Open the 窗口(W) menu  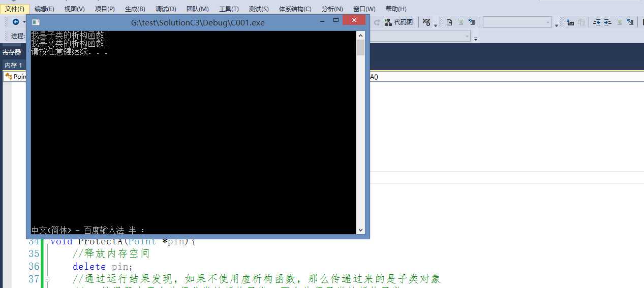point(364,9)
